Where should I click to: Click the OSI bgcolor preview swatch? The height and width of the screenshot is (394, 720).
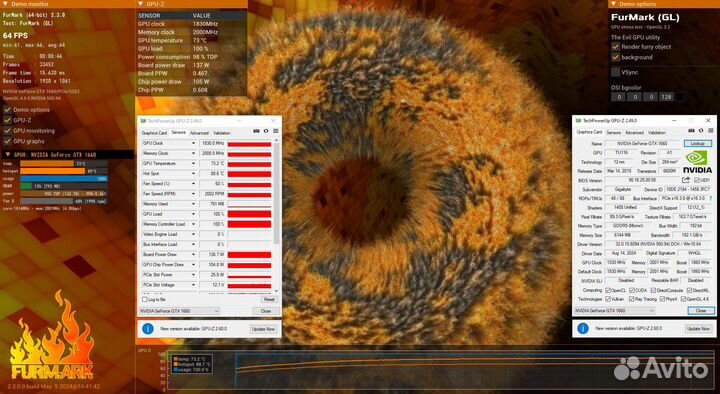[x=680, y=97]
